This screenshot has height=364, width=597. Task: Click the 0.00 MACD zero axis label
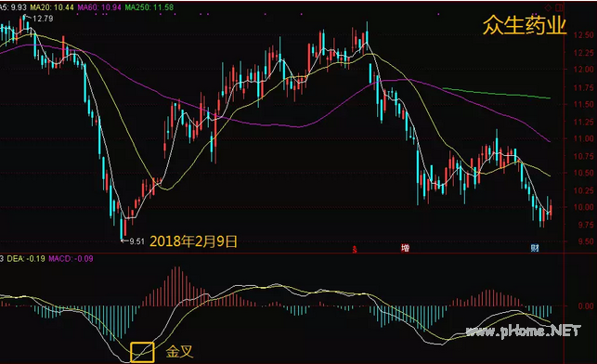click(x=586, y=305)
